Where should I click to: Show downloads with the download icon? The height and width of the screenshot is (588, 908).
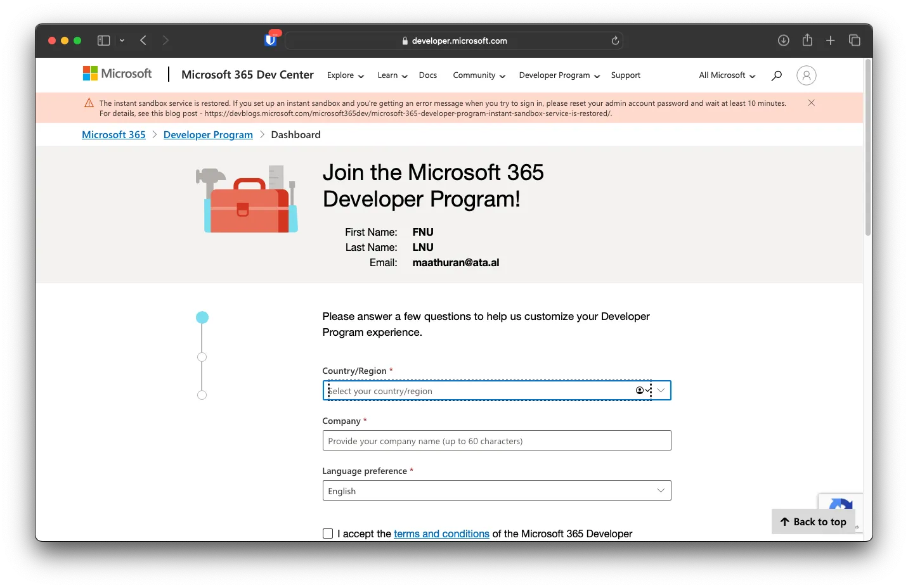[784, 41]
